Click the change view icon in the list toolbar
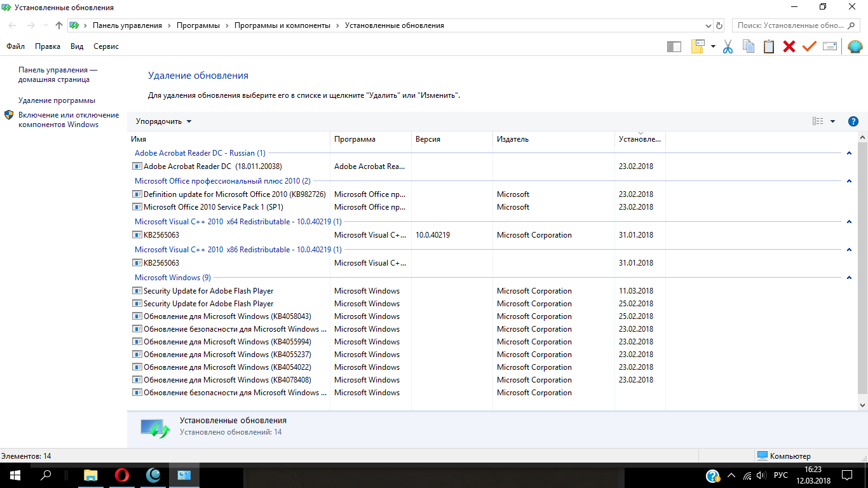868x488 pixels. pyautogui.click(x=818, y=121)
